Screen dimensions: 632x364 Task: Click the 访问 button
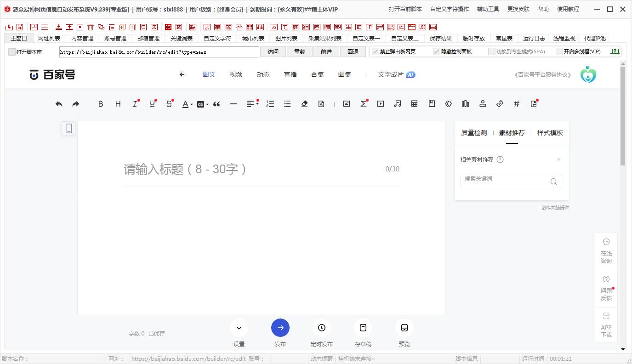pyautogui.click(x=273, y=52)
